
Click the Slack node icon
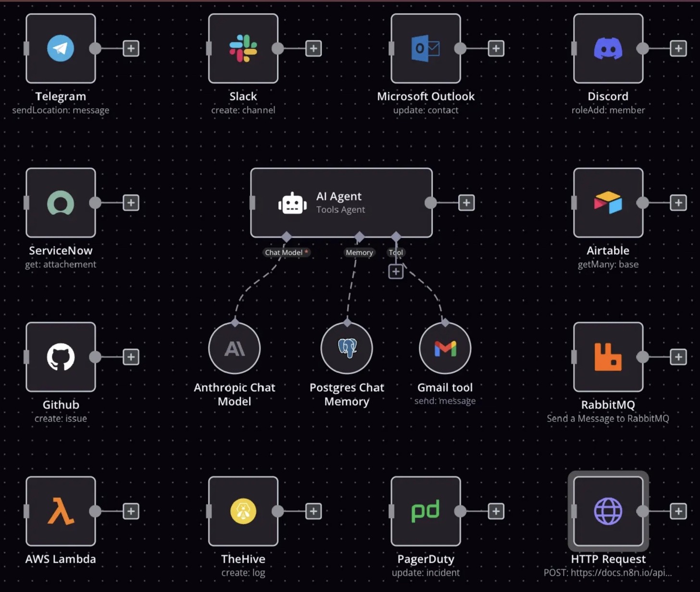click(x=243, y=49)
